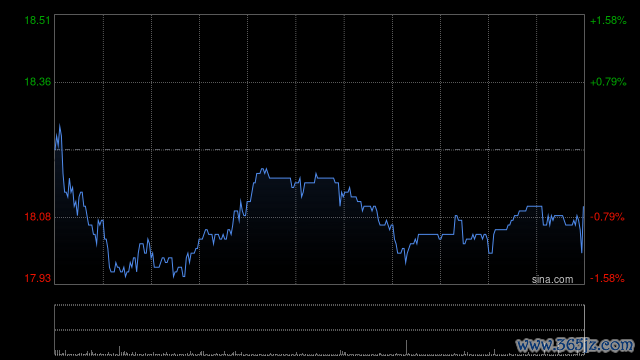Click the +0.79% percentage label
The image size is (640, 360).
click(x=608, y=82)
